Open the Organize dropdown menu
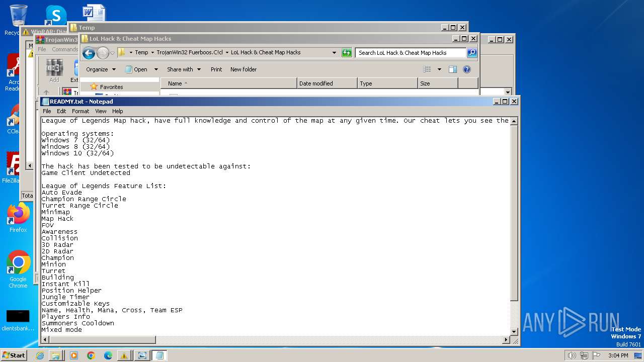The image size is (644, 362). pyautogui.click(x=101, y=69)
